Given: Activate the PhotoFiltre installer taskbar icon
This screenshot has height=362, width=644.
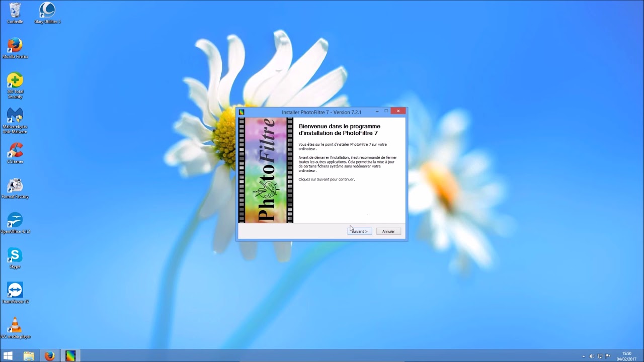Looking at the screenshot, I should coord(70,356).
